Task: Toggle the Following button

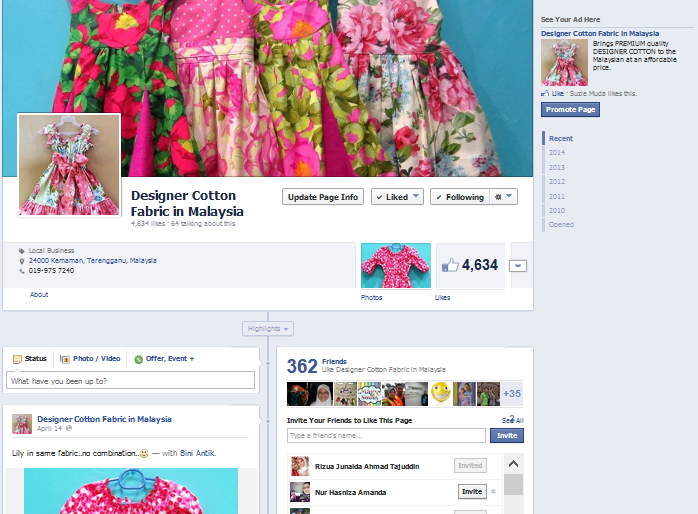Action: [460, 197]
